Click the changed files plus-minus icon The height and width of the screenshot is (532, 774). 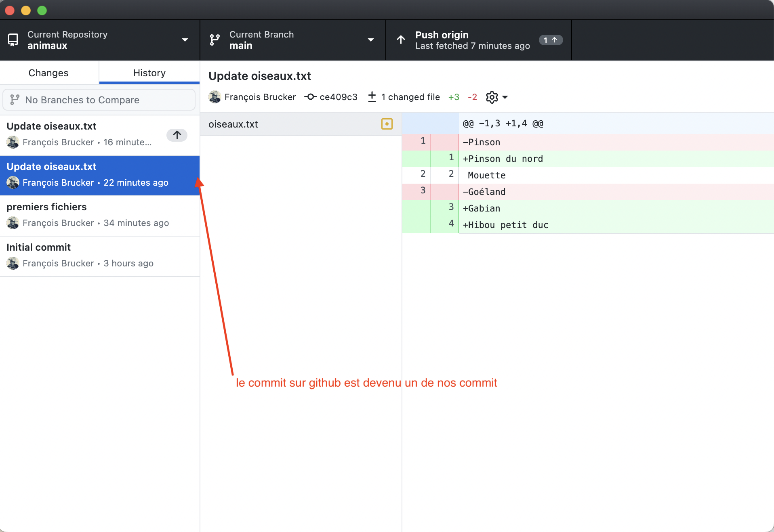point(372,97)
